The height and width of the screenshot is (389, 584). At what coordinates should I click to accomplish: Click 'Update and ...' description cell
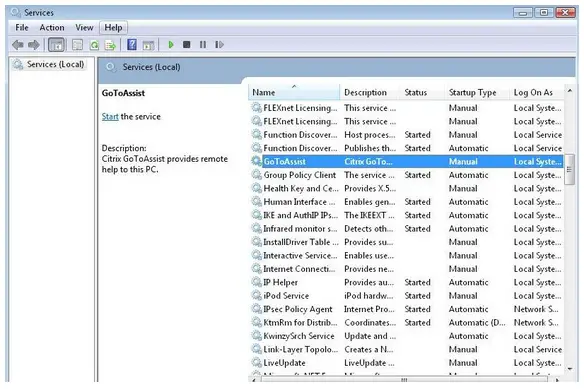(370, 336)
